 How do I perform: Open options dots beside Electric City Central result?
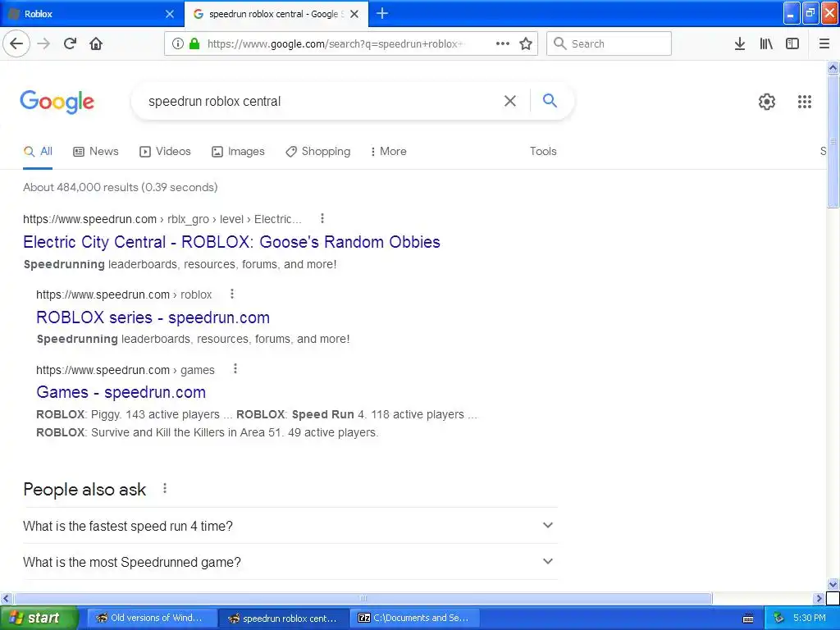[322, 218]
